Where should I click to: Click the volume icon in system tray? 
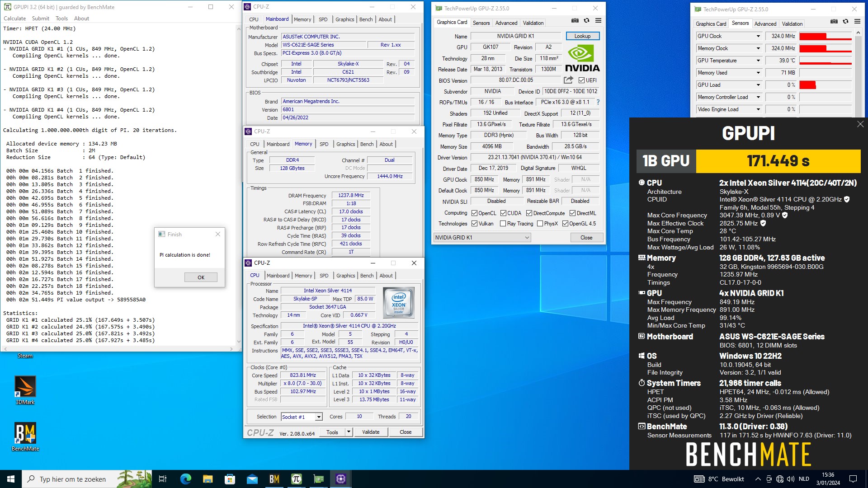(x=790, y=479)
